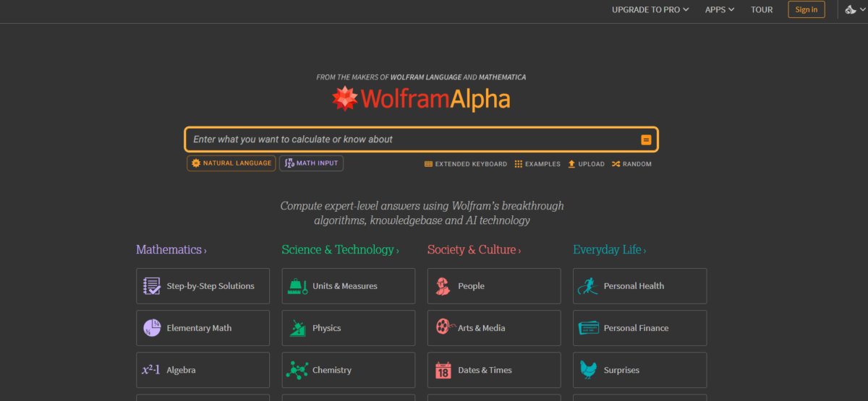Open the Extended Keyboard icon
The image size is (868, 401).
[428, 164]
